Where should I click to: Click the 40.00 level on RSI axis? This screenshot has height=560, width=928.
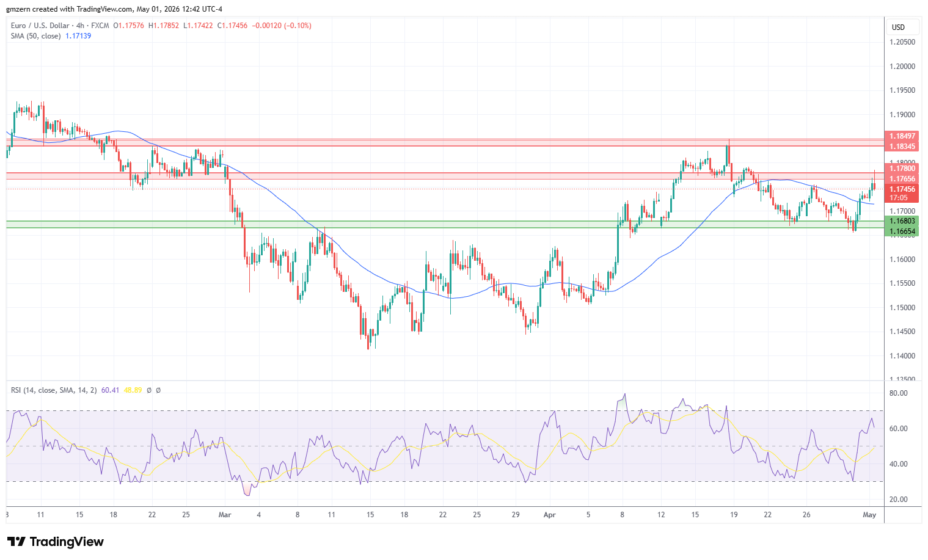898,464
